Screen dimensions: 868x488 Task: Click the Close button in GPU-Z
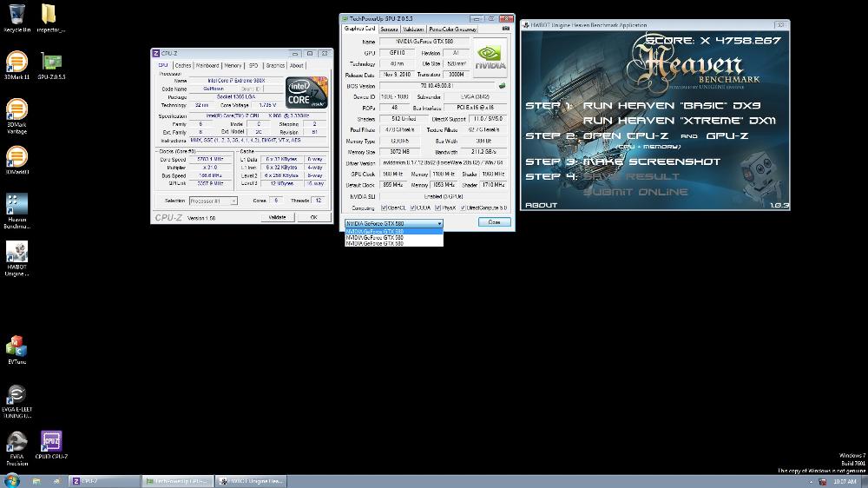coord(495,222)
